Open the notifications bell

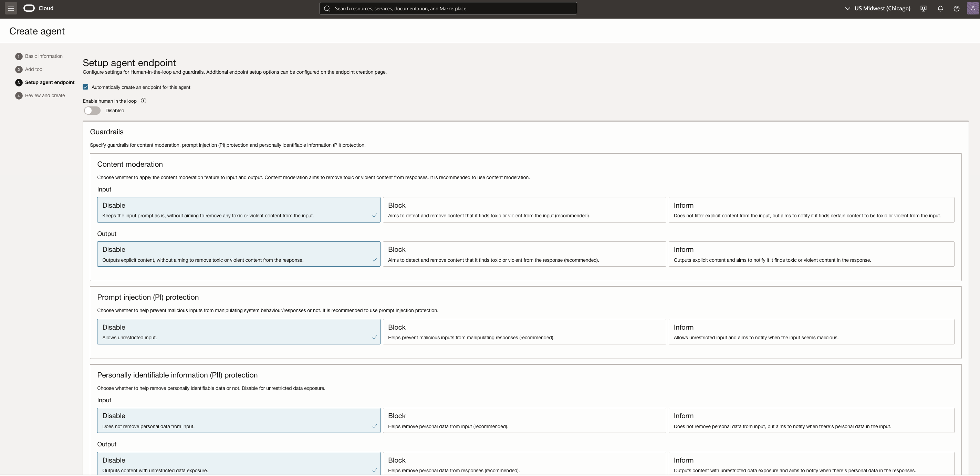point(940,8)
